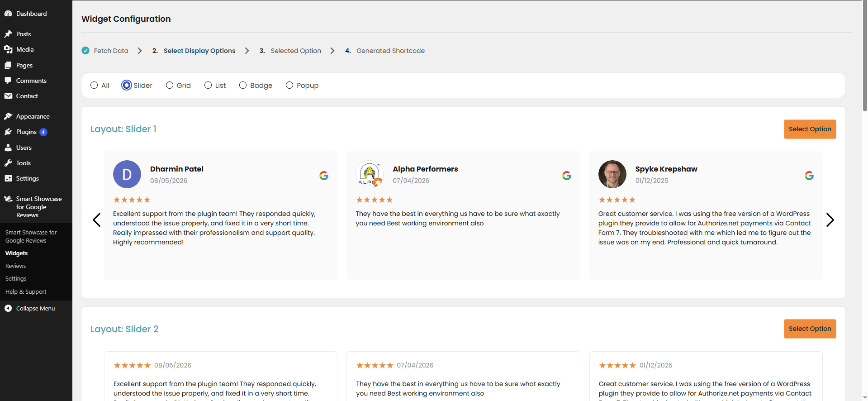This screenshot has width=868, height=401.
Task: Go to previous slide in Slider 1
Action: 97,220
